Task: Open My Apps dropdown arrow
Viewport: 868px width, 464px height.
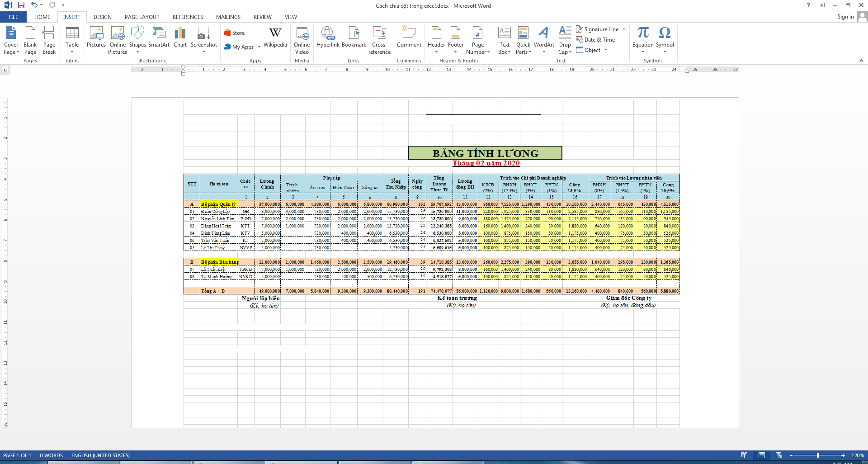Action: [x=259, y=47]
